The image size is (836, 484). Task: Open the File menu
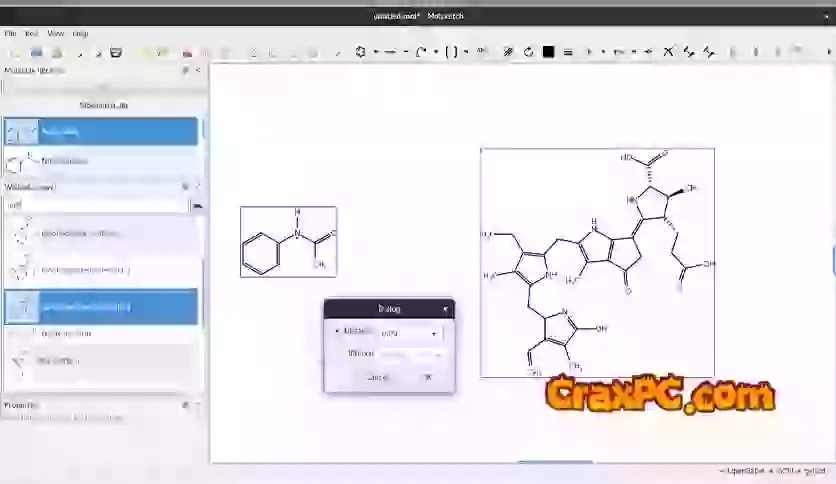[x=10, y=33]
